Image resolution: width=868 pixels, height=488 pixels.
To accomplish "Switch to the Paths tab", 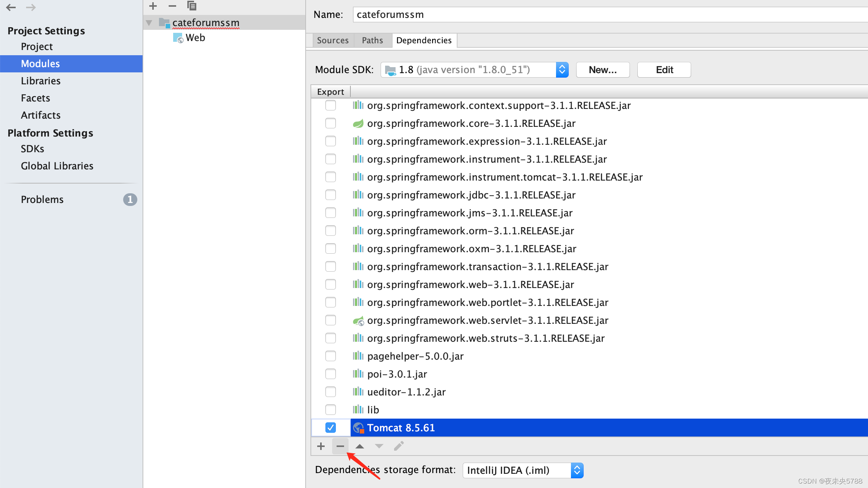I will pos(372,40).
